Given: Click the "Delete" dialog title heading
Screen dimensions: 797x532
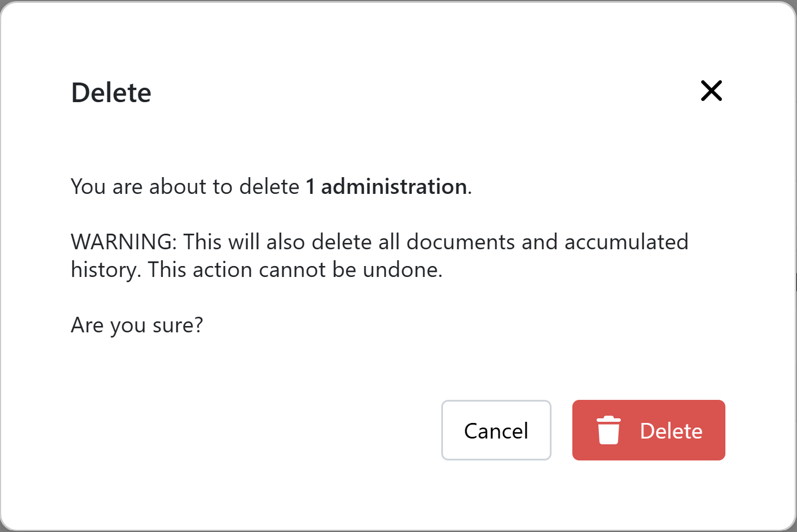Looking at the screenshot, I should (x=111, y=92).
